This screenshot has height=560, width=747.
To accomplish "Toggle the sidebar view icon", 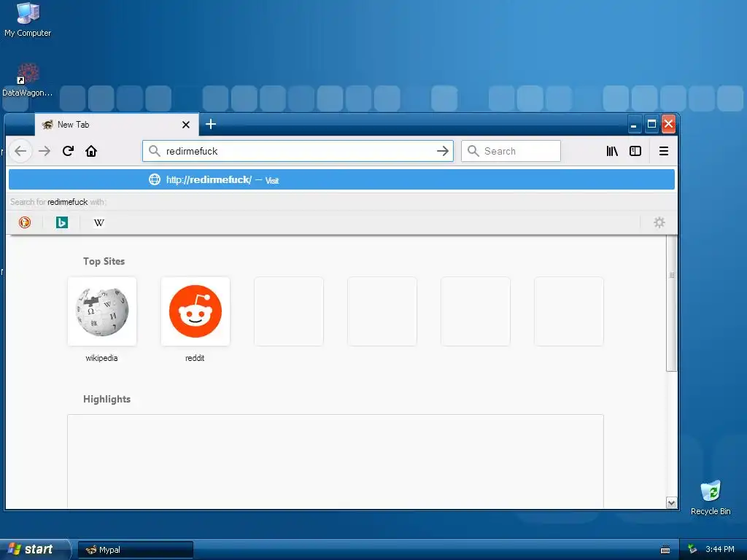I will [x=635, y=151].
